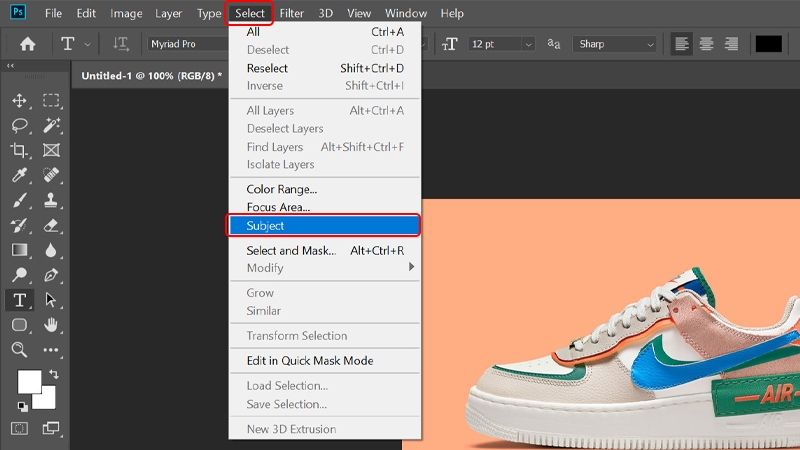
Task: Choose Reselect menu item
Action: pos(325,68)
